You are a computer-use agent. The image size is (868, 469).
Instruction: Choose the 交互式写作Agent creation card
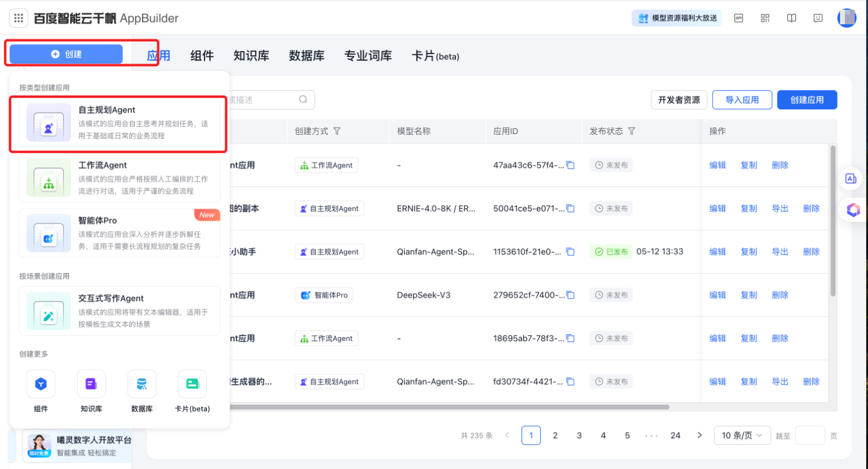[120, 311]
